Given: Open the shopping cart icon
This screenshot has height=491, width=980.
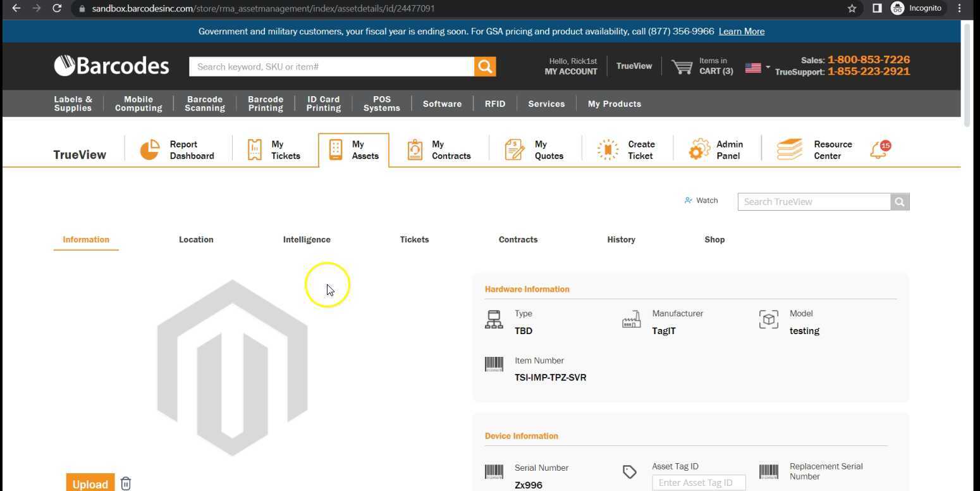Looking at the screenshot, I should (x=682, y=66).
